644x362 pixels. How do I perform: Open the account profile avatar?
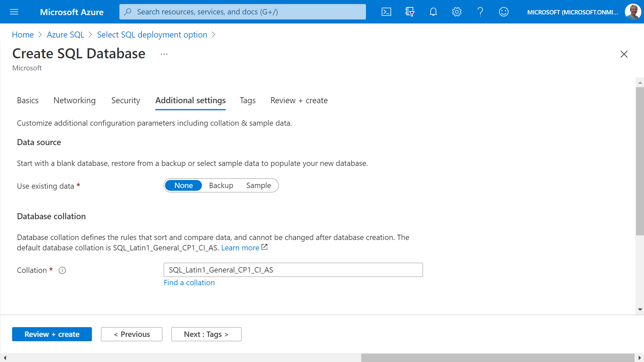click(633, 12)
